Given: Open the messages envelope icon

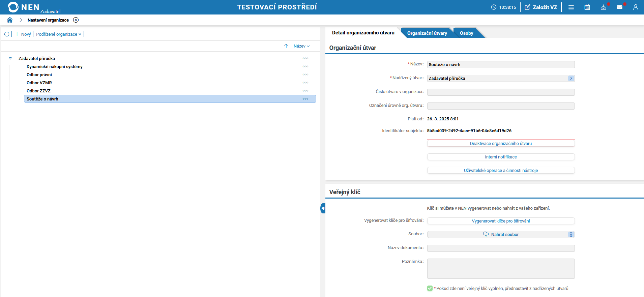Looking at the screenshot, I should coord(619,7).
